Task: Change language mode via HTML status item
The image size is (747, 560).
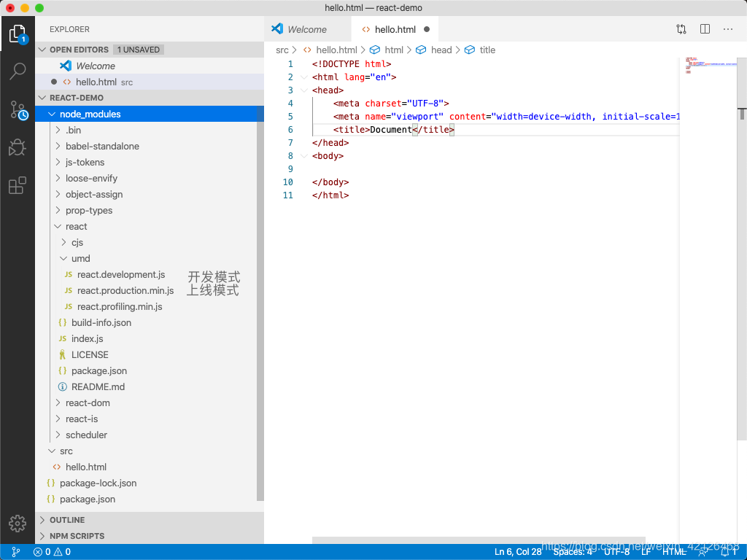Action: 674,552
